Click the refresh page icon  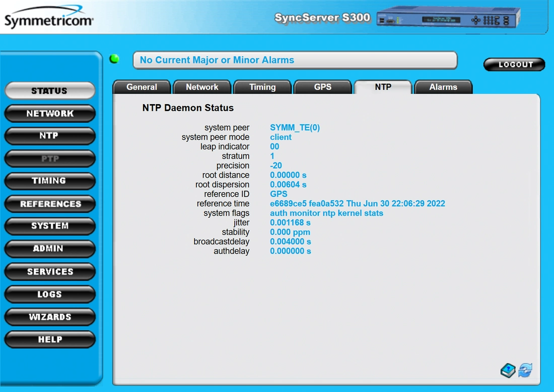(x=525, y=370)
